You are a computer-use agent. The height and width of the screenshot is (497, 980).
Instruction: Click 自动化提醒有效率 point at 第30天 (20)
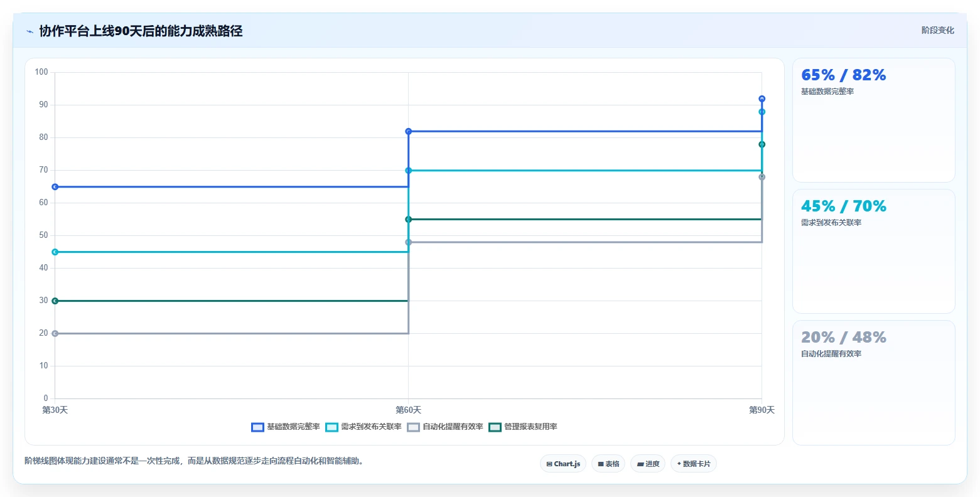tap(55, 334)
